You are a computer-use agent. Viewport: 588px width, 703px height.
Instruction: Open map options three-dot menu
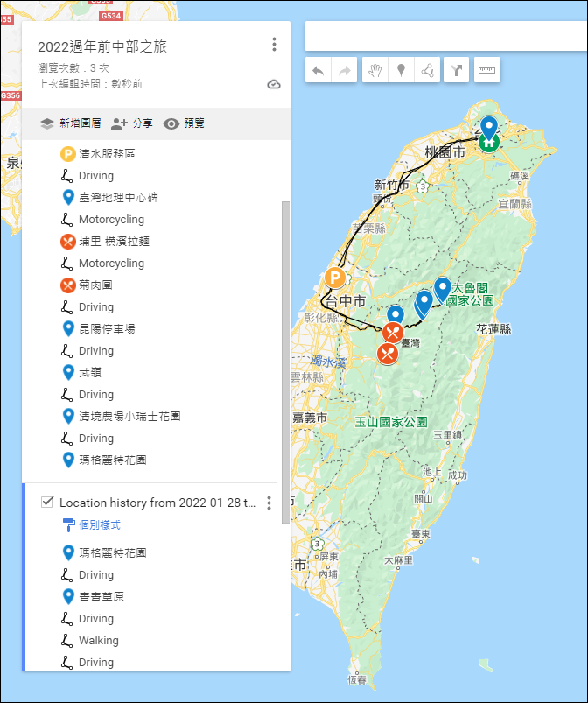(274, 45)
